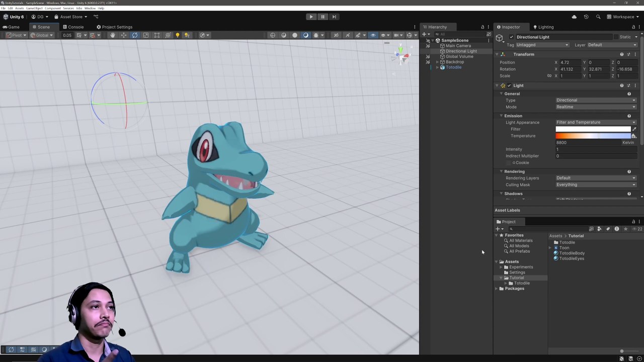Open the Tag dropdown showing Untagged

(542, 45)
